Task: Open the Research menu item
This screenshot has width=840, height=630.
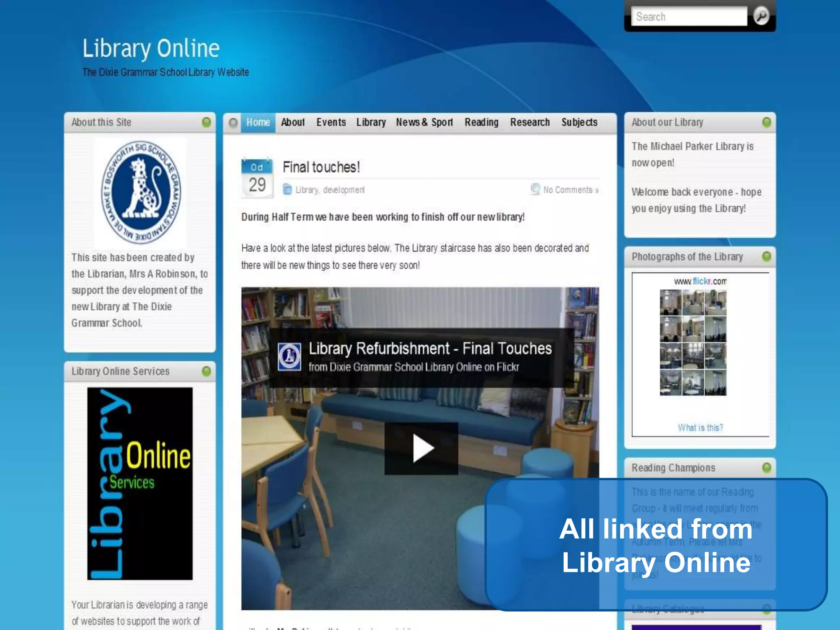Action: [x=530, y=123]
